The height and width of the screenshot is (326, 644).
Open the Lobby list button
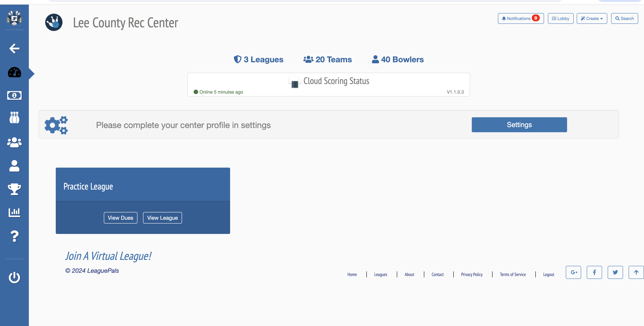coord(560,18)
